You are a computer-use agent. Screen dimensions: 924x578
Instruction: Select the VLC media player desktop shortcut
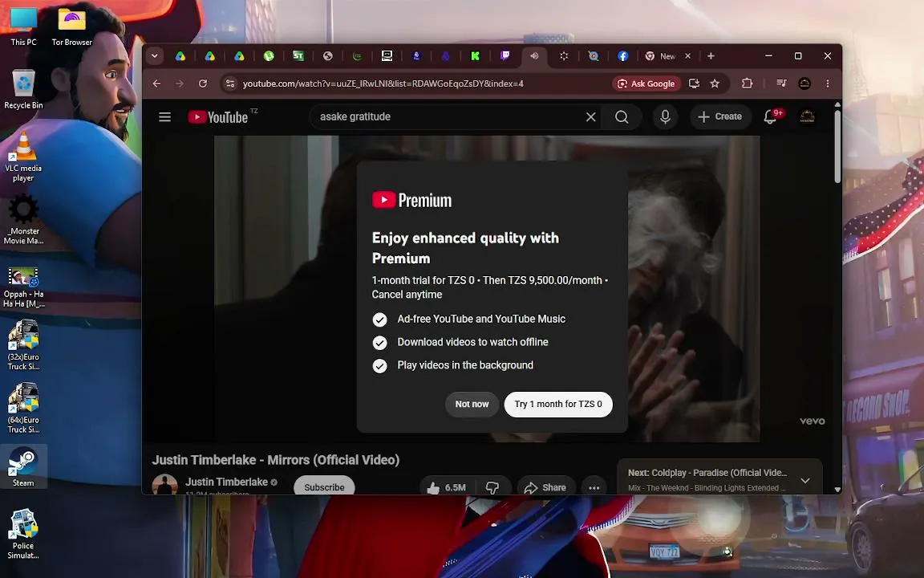[23, 157]
